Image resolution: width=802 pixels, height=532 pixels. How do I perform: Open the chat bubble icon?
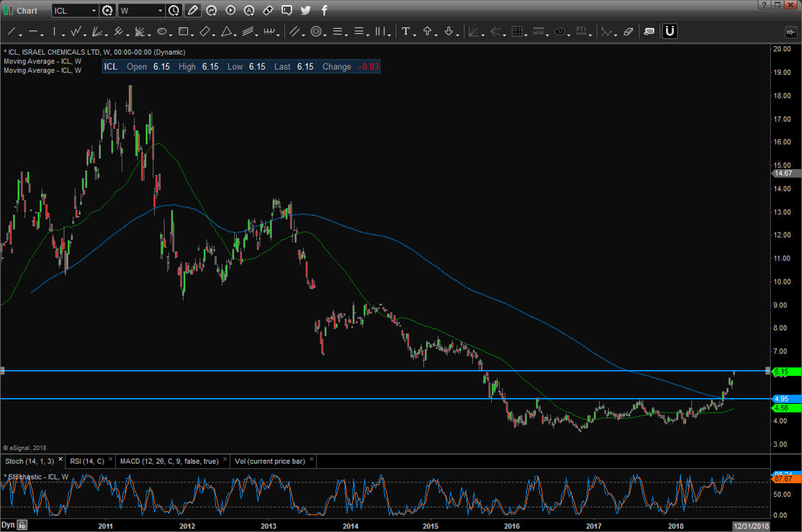[x=287, y=10]
